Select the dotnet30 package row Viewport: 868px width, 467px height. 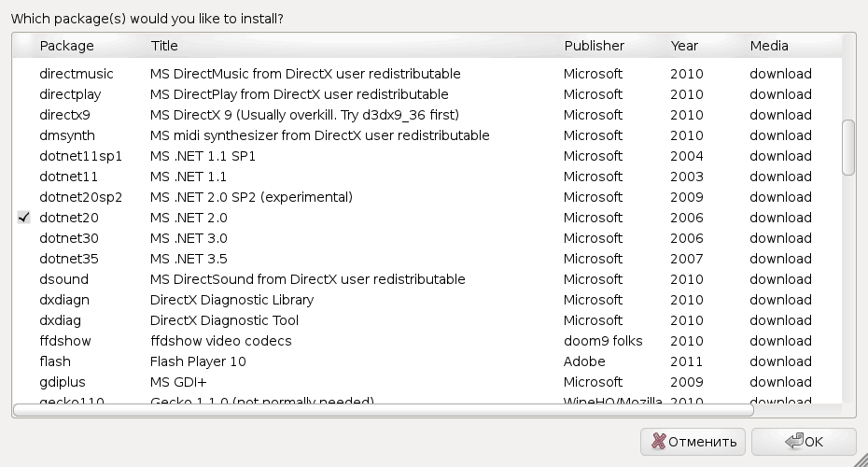(427, 238)
